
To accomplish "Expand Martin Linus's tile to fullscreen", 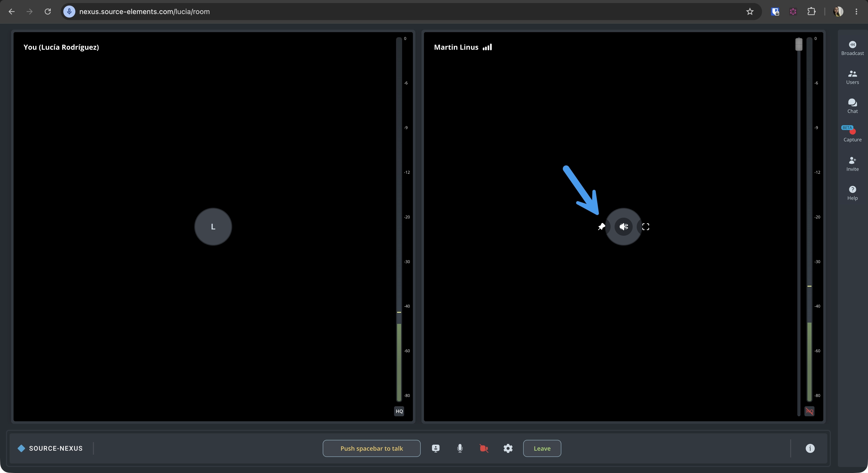I will (x=645, y=227).
